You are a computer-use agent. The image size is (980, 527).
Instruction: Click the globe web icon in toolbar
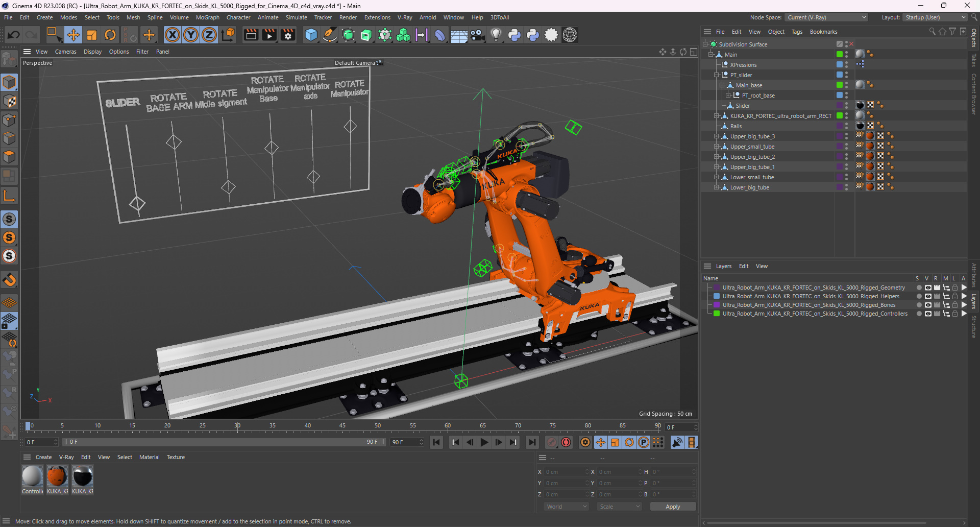[x=570, y=35]
